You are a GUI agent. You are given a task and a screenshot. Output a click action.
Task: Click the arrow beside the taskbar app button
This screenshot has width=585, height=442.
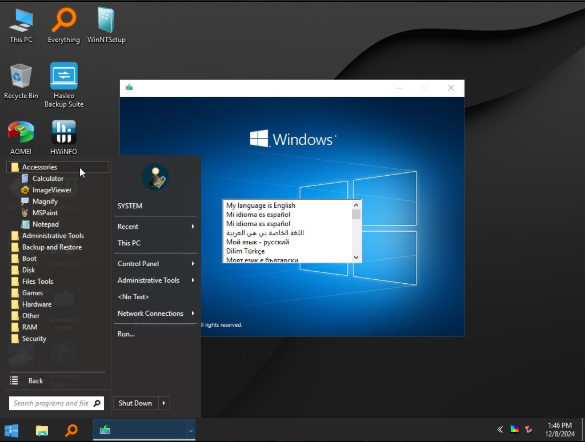pyautogui.click(x=191, y=431)
